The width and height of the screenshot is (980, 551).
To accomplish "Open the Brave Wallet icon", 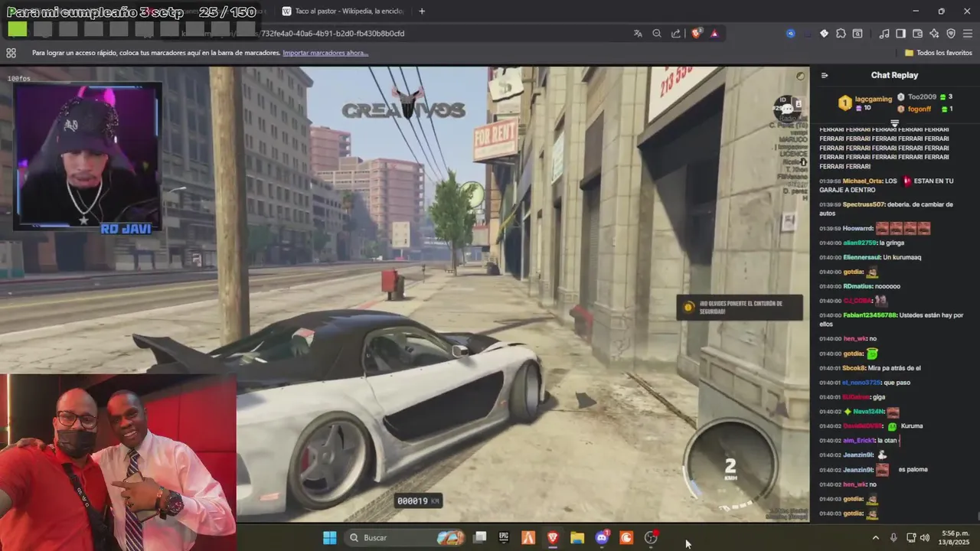I will [x=918, y=34].
